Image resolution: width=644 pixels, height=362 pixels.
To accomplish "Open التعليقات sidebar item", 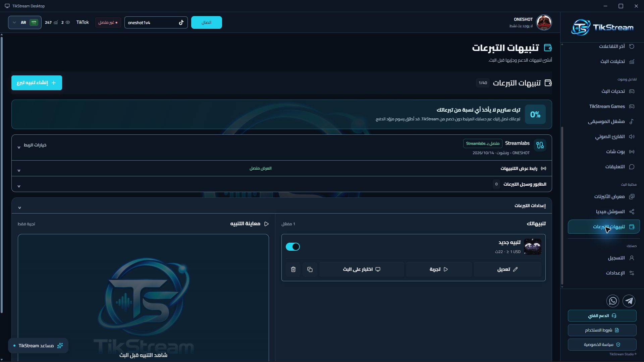I will pos(604,167).
